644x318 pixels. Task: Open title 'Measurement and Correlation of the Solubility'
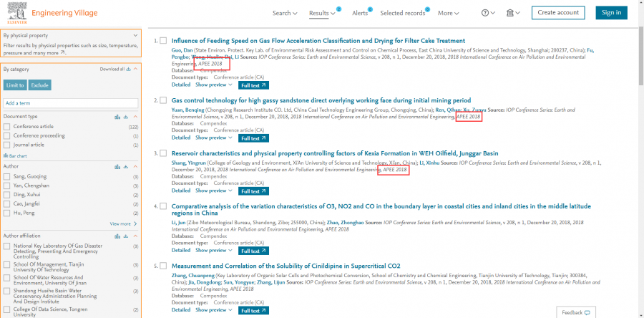[x=286, y=266]
